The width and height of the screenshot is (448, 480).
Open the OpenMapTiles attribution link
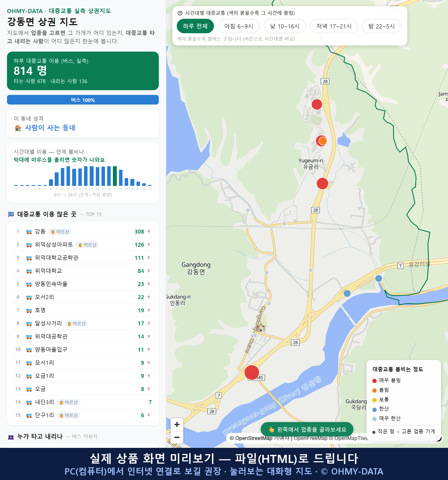click(348, 438)
